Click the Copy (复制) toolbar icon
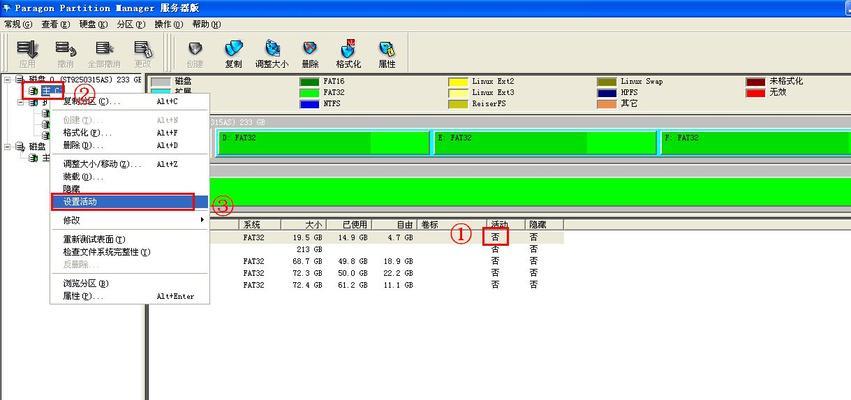851x400 pixels. coord(233,49)
